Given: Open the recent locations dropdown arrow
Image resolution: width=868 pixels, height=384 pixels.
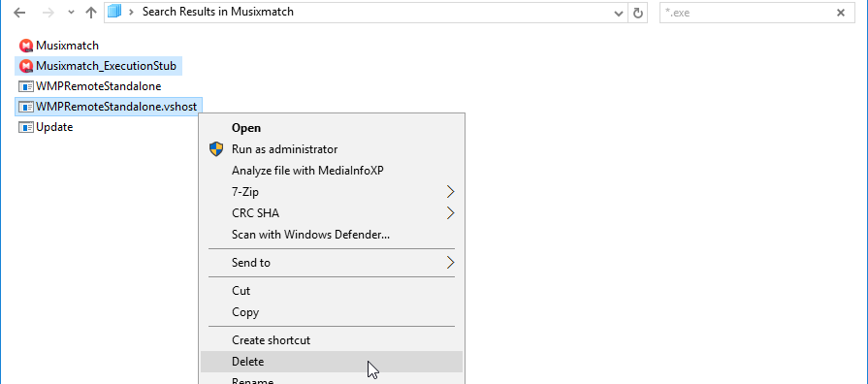Looking at the screenshot, I should [71, 13].
